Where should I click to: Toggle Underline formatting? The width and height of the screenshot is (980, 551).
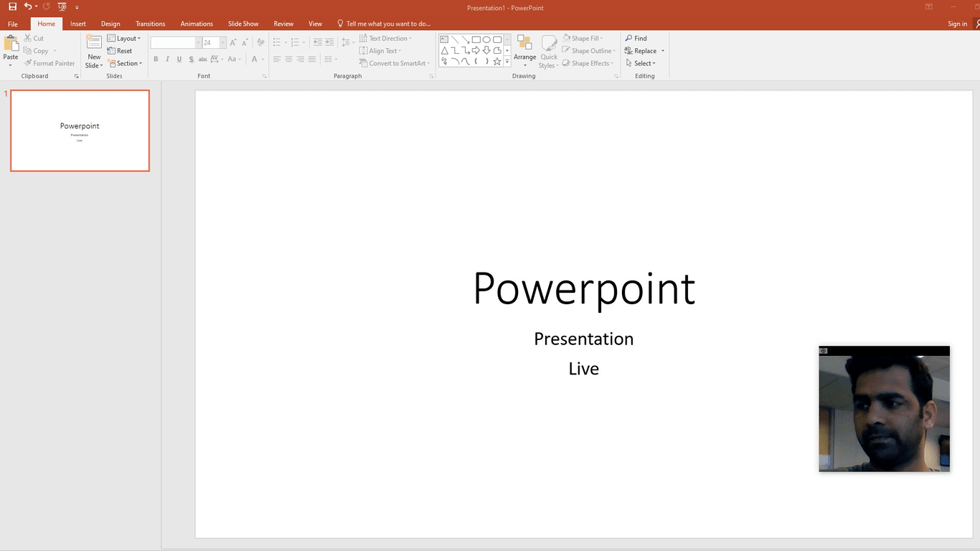tap(179, 60)
